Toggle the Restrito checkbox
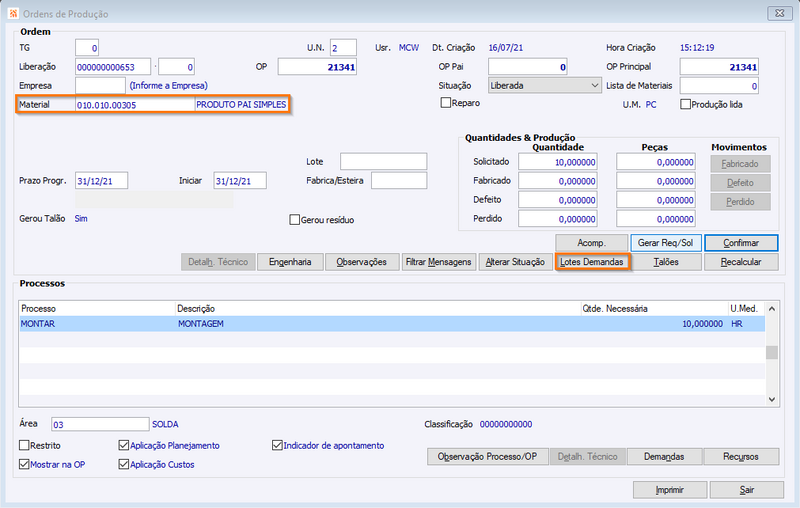800x508 pixels. pyautogui.click(x=25, y=445)
